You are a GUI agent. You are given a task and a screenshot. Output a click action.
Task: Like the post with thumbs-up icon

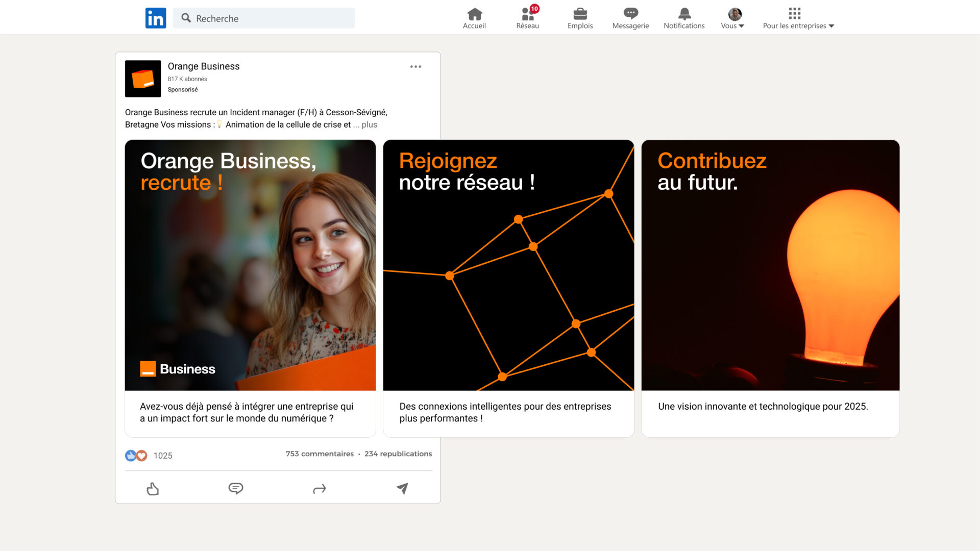tap(153, 489)
